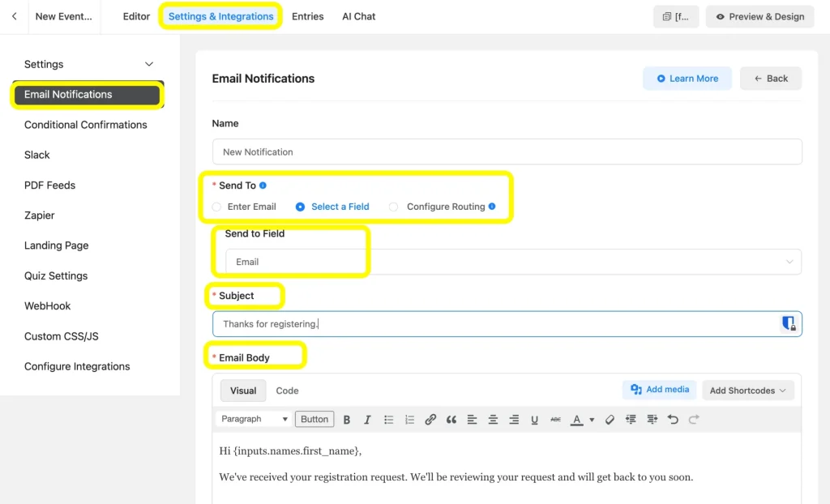Image resolution: width=830 pixels, height=504 pixels.
Task: Open Conditional Confirmations settings
Action: 86,125
